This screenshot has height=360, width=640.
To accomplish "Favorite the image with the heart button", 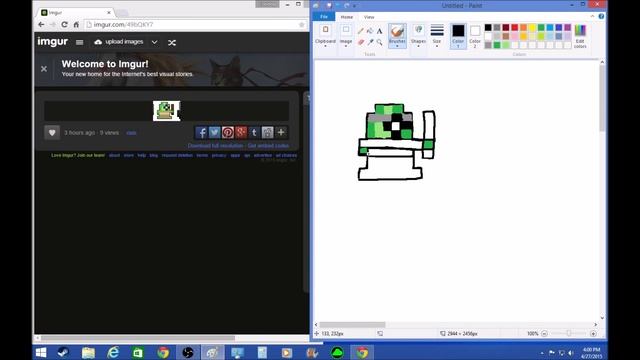I will pos(52,133).
